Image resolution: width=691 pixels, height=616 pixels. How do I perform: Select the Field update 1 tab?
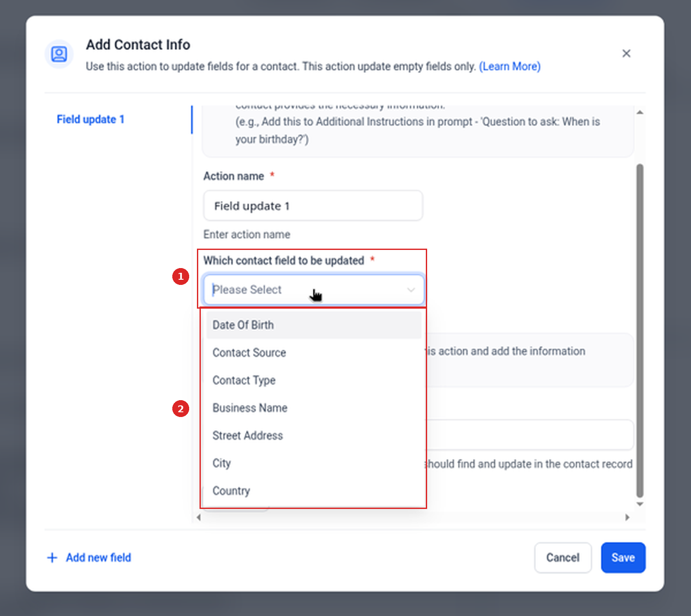click(91, 119)
